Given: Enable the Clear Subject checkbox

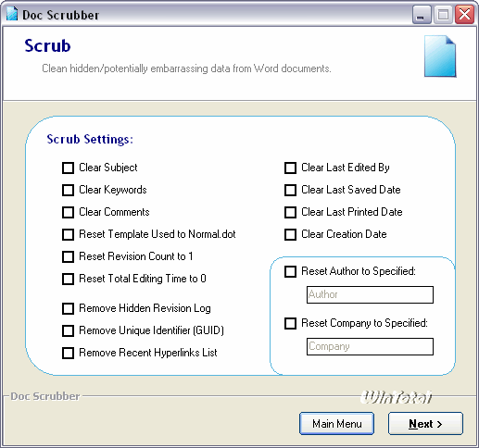Looking at the screenshot, I should [68, 168].
